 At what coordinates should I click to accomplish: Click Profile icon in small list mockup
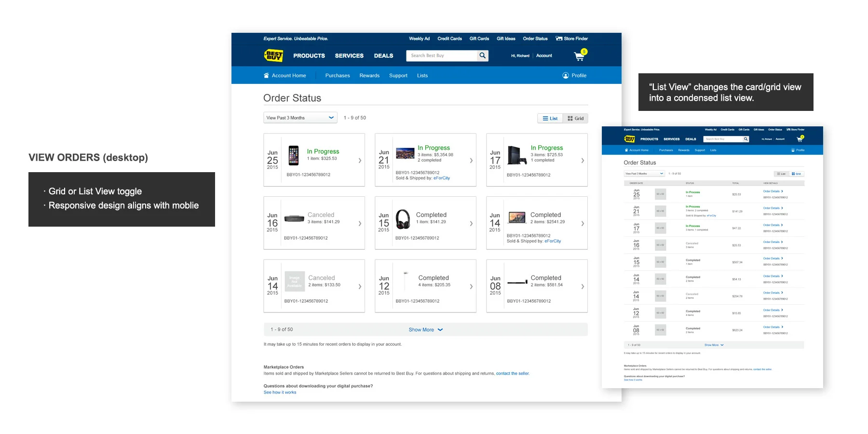pyautogui.click(x=793, y=150)
